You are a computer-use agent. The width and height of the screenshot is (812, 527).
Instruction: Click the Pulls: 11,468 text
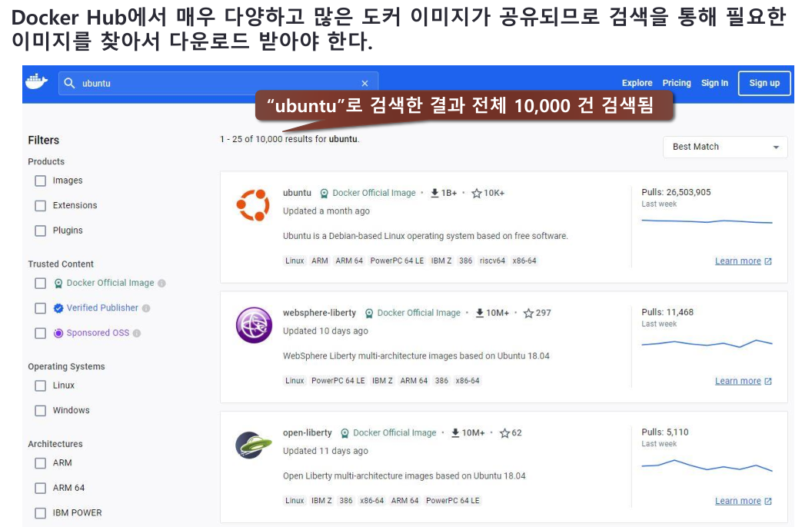point(667,313)
